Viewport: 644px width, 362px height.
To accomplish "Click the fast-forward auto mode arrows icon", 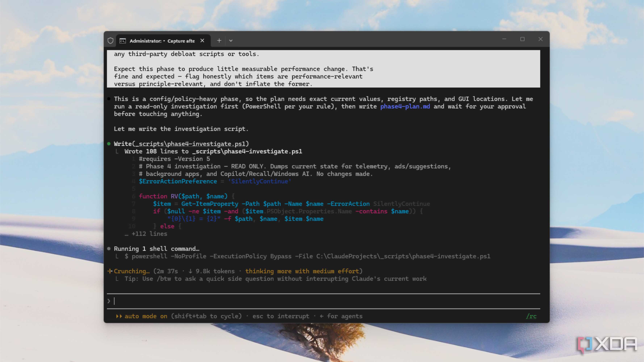I will tap(119, 316).
